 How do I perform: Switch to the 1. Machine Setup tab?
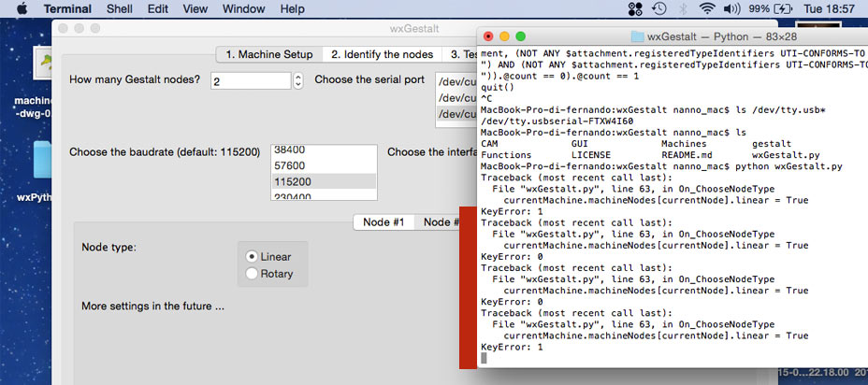(x=269, y=54)
